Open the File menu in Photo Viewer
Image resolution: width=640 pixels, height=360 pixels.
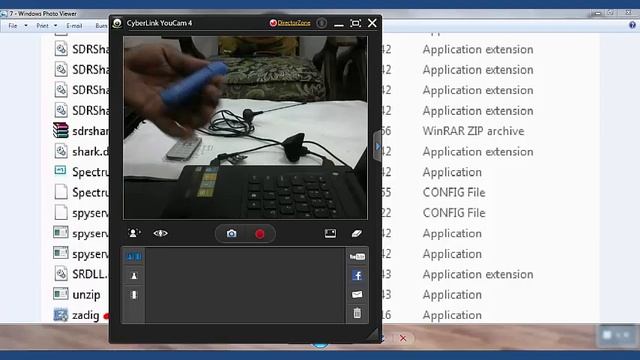click(x=13, y=26)
